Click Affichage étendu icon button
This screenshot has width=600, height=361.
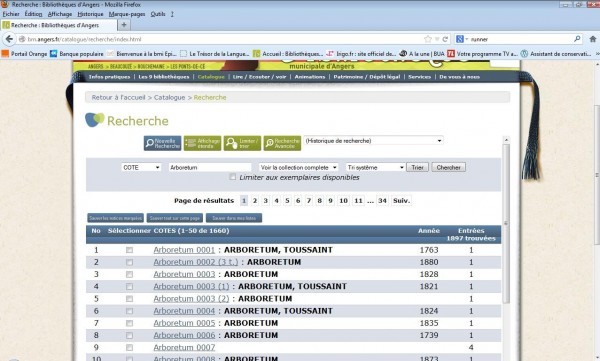point(202,143)
